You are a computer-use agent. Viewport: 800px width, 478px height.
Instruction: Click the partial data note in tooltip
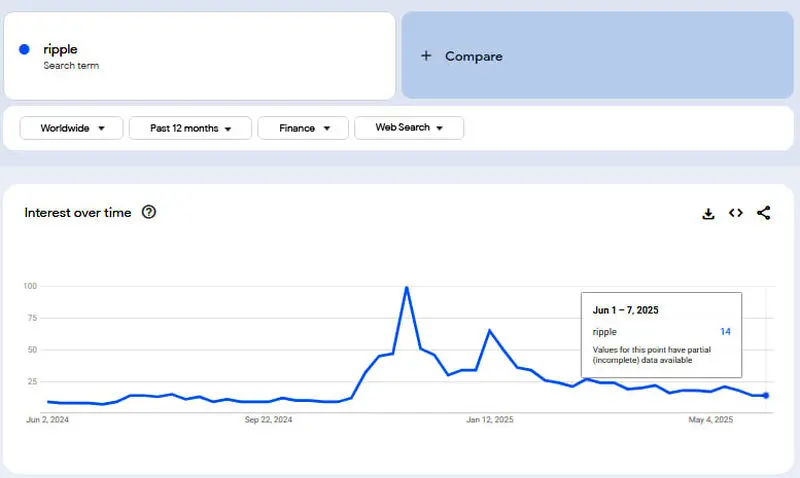pos(652,355)
